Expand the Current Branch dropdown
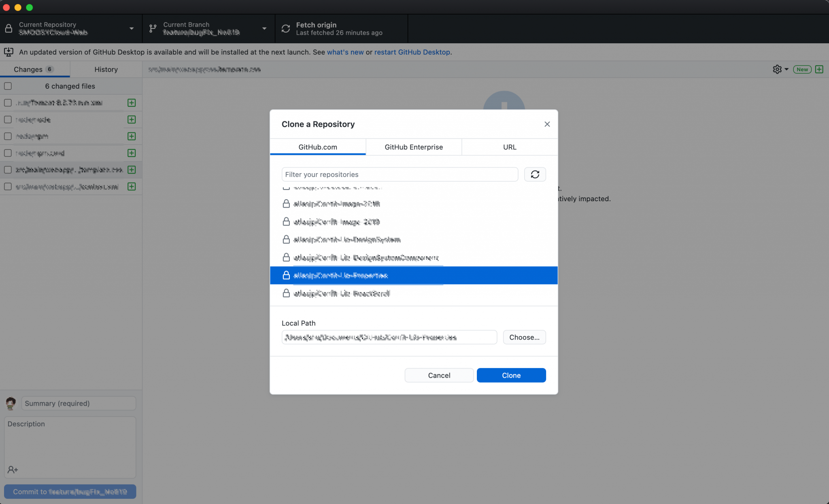 [264, 28]
